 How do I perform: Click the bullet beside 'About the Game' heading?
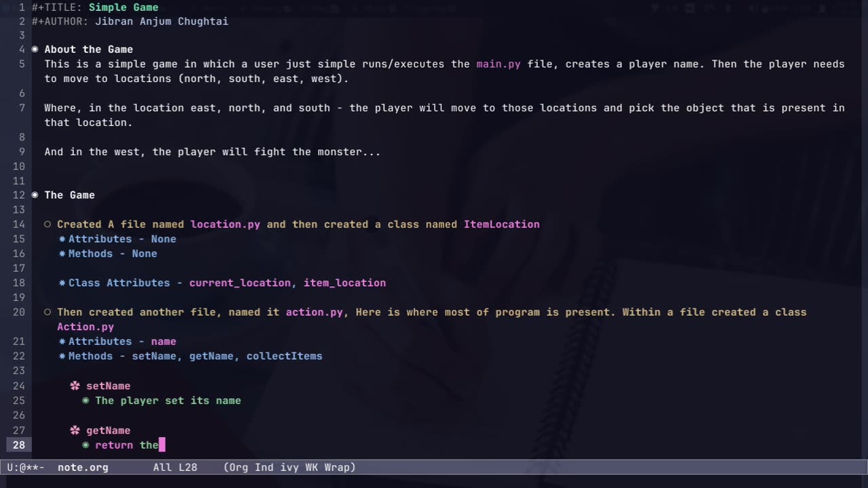35,49
